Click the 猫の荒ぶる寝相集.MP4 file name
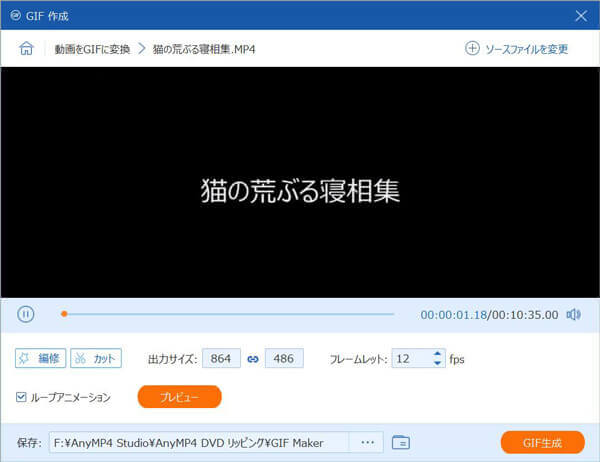 coord(204,49)
